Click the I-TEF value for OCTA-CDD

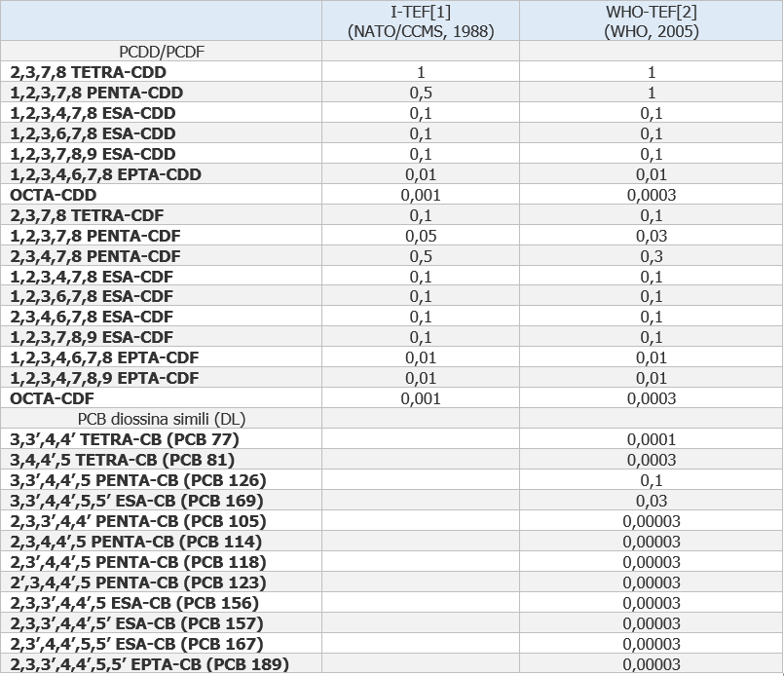421,195
